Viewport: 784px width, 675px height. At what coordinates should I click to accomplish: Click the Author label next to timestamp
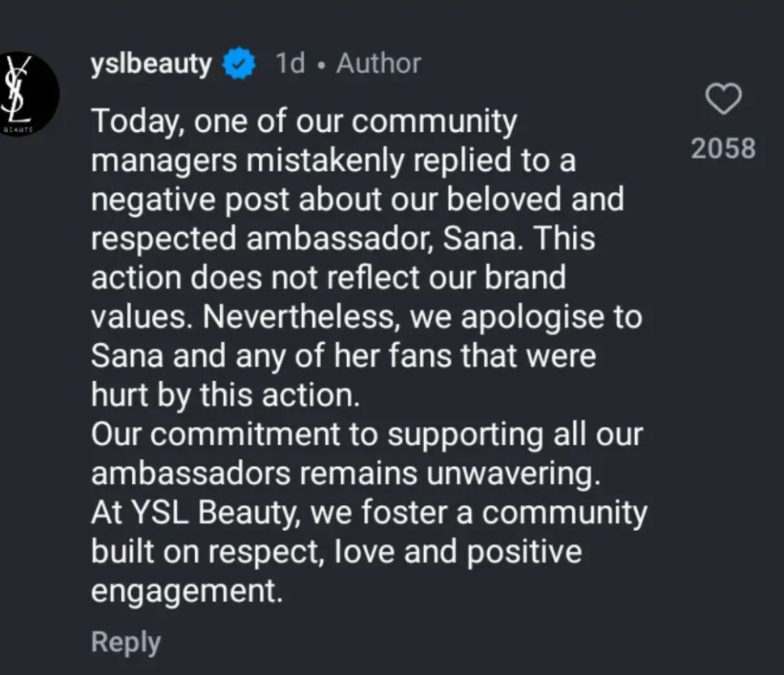pyautogui.click(x=379, y=63)
